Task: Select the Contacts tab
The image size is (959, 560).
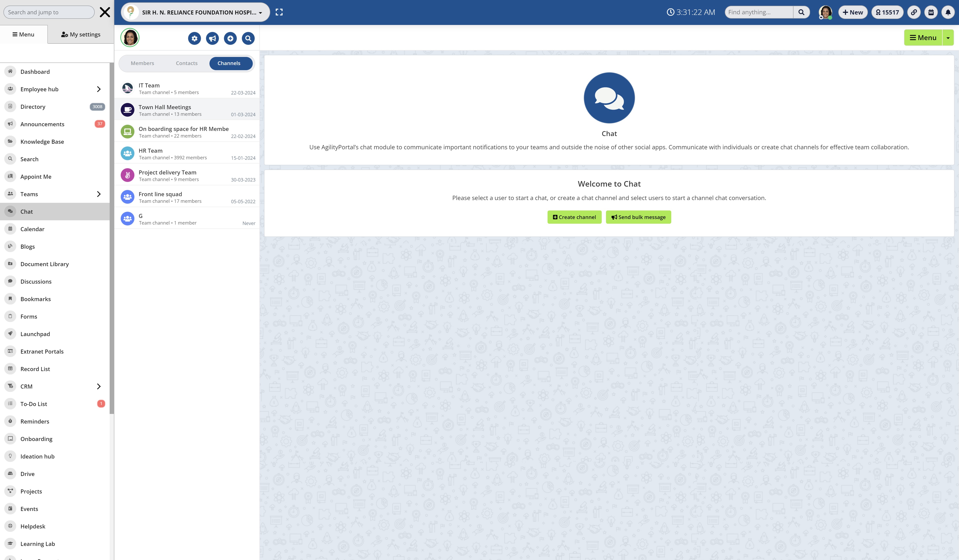Action: point(186,63)
